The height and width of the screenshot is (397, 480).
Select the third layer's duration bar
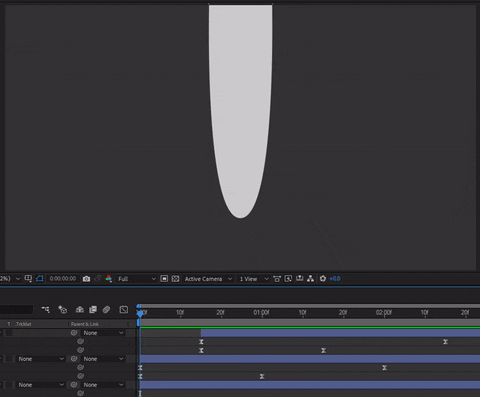click(310, 385)
